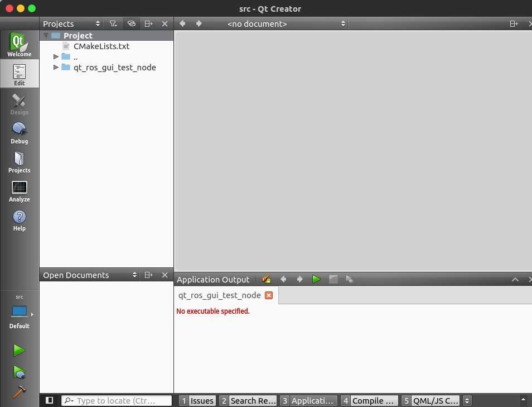
Task: Open the Analyze mode
Action: (20, 190)
